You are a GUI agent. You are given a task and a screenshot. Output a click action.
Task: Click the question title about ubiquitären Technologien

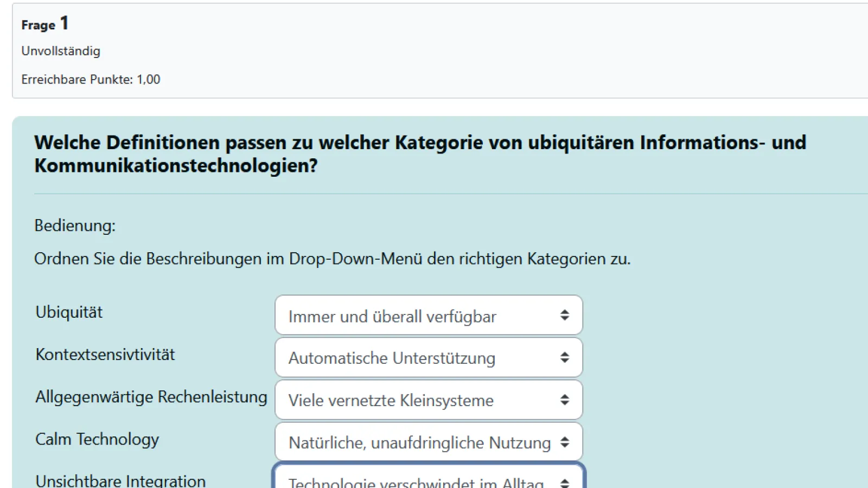(420, 153)
